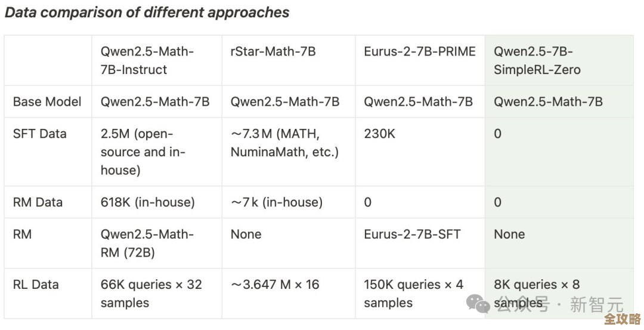This screenshot has width=644, height=330.
Task: Click the '150K queries × 4 samples' cell
Action: pos(413,294)
